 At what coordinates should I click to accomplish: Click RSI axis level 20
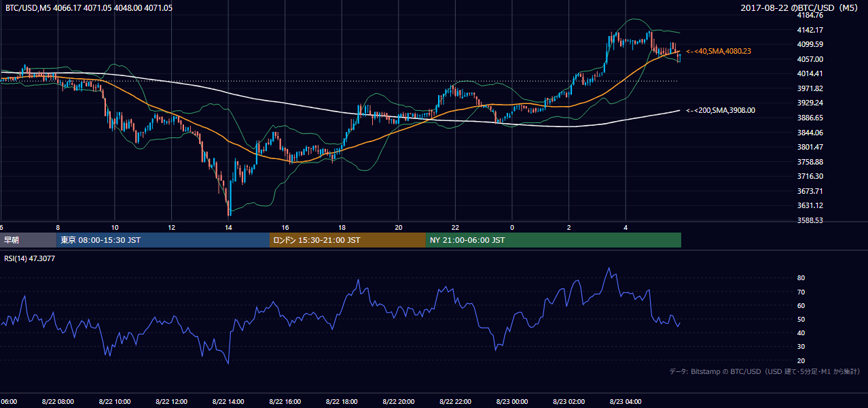801,360
